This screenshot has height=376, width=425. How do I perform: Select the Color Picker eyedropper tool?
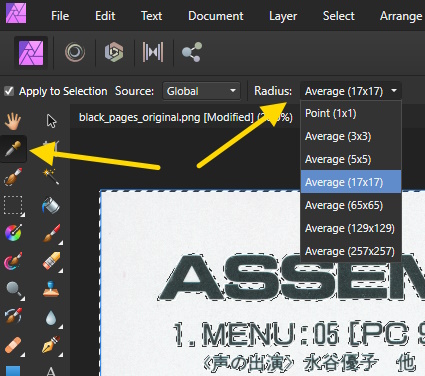point(13,149)
